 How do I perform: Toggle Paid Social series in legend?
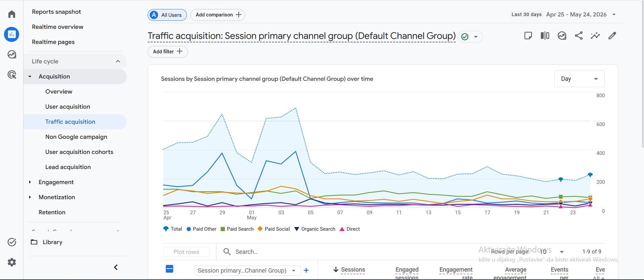pos(274,229)
